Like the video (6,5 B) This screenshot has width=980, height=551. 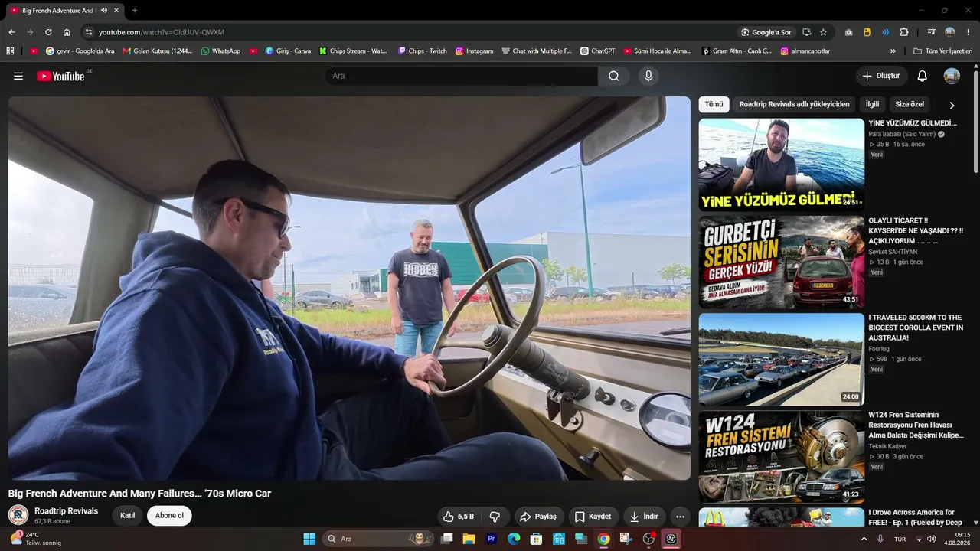click(458, 517)
